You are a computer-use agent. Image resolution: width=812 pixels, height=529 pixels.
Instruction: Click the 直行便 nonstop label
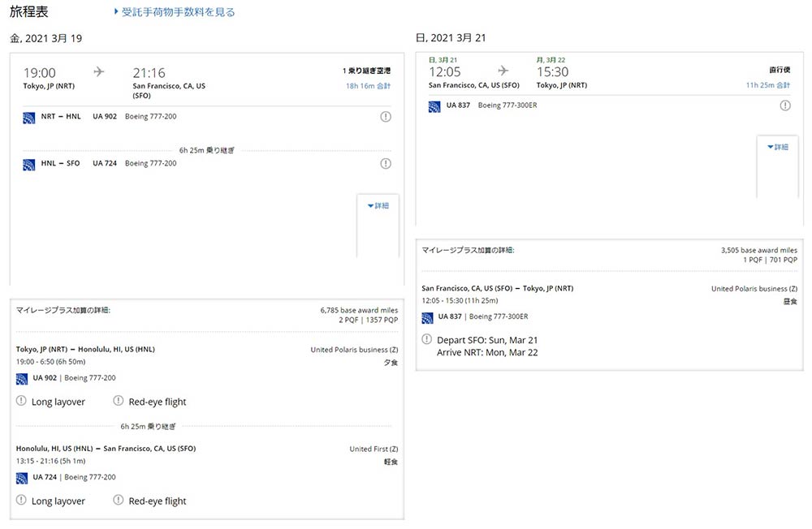pos(780,69)
